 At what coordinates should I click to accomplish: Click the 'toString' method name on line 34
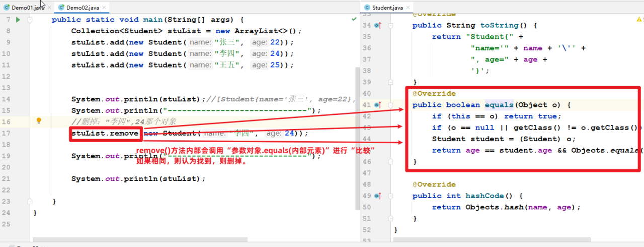(499, 25)
